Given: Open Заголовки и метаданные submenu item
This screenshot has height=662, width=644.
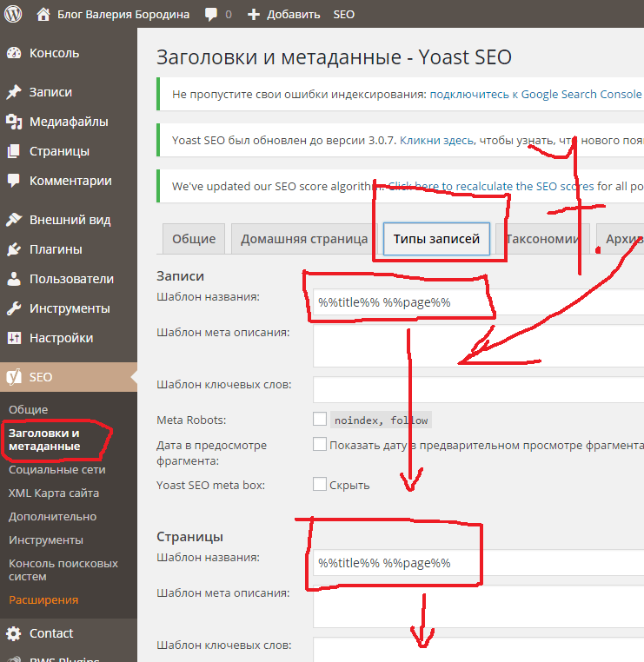Looking at the screenshot, I should 44,440.
